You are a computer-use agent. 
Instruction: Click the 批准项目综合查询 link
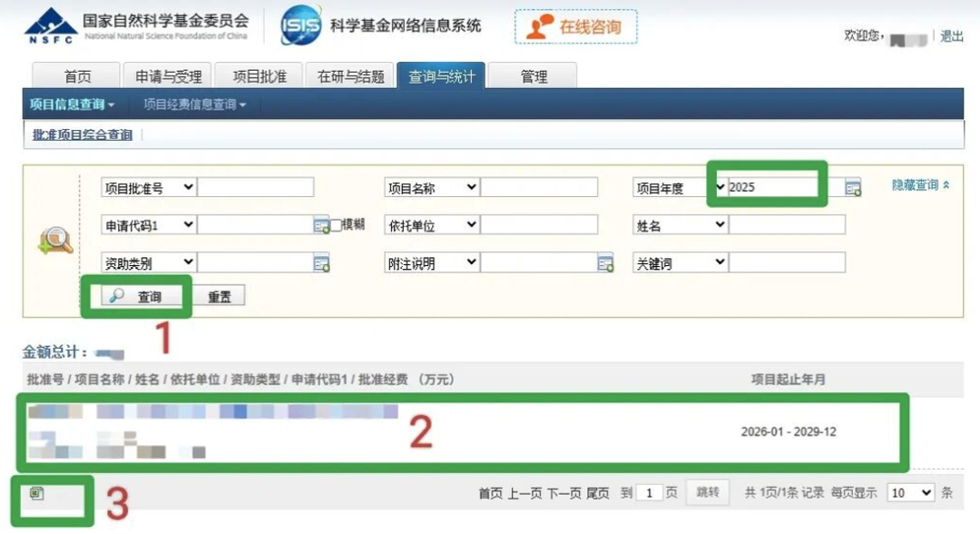[83, 134]
